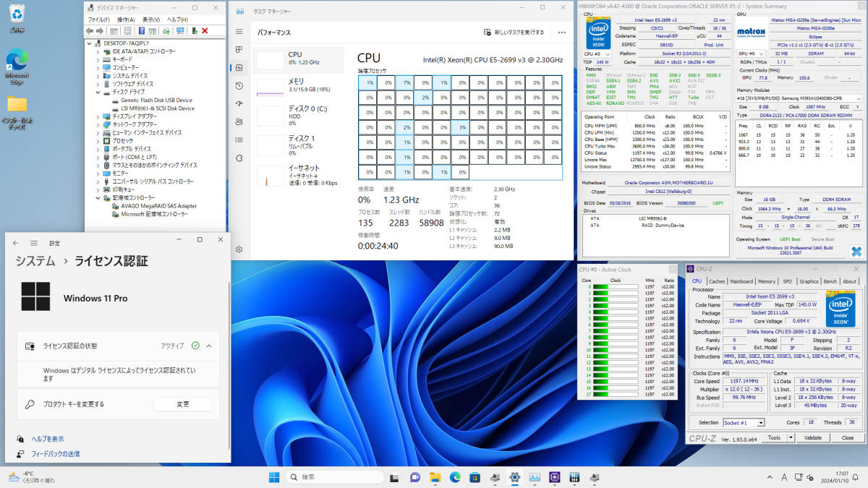Viewport: 868px width, 488px height.
Task: Click the taskbar search box
Action: [334, 477]
